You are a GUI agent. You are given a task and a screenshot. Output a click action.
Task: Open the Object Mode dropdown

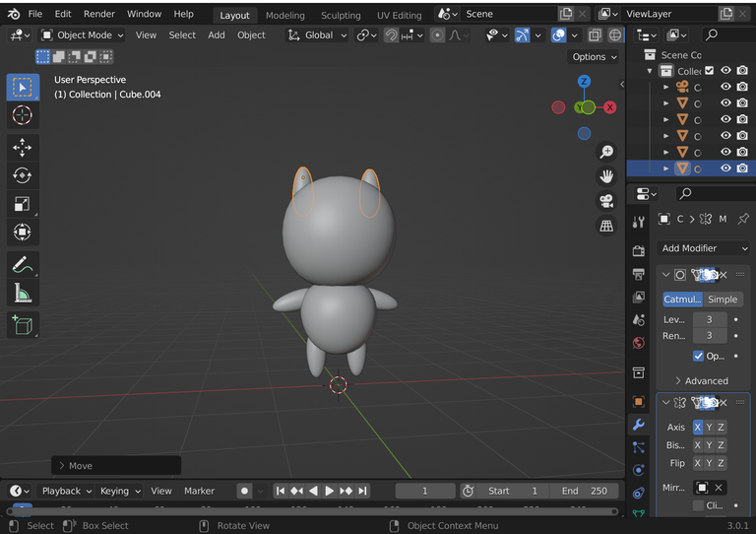point(83,34)
